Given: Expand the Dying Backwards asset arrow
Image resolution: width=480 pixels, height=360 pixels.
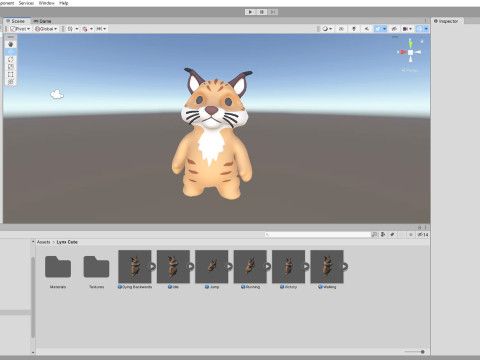Looking at the screenshot, I should [152, 266].
